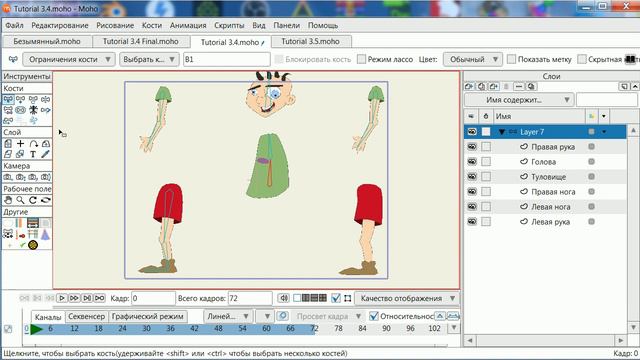640x360 pixels.
Task: Toggle the checkbox next to Layer 7
Action: pos(486,131)
